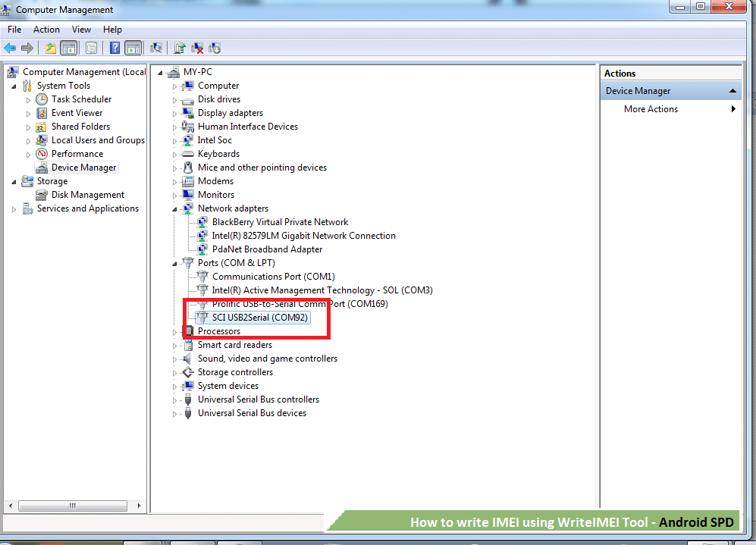The height and width of the screenshot is (545, 756).
Task: Click the Shared Folders icon
Action: [42, 127]
